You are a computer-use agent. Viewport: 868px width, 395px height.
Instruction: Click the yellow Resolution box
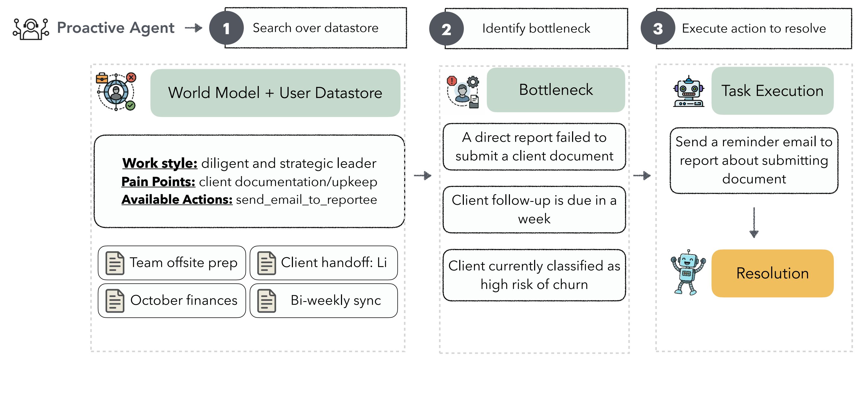(x=772, y=273)
